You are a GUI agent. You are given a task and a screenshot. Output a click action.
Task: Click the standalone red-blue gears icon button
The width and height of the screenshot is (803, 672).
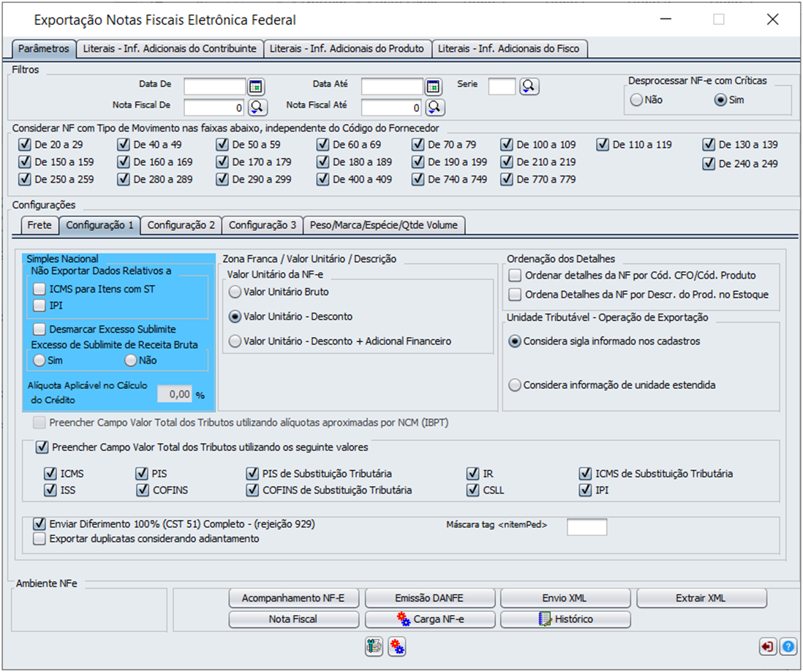tap(396, 647)
